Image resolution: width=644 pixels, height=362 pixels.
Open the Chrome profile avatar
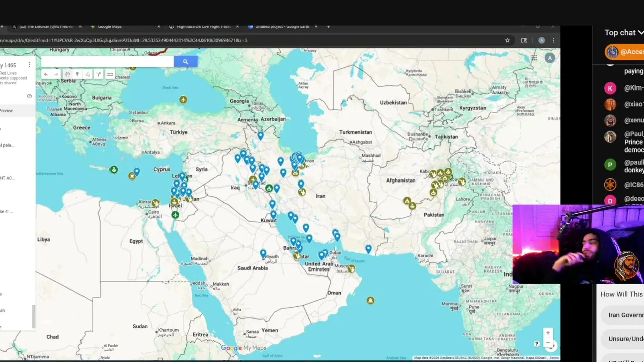coord(541,40)
